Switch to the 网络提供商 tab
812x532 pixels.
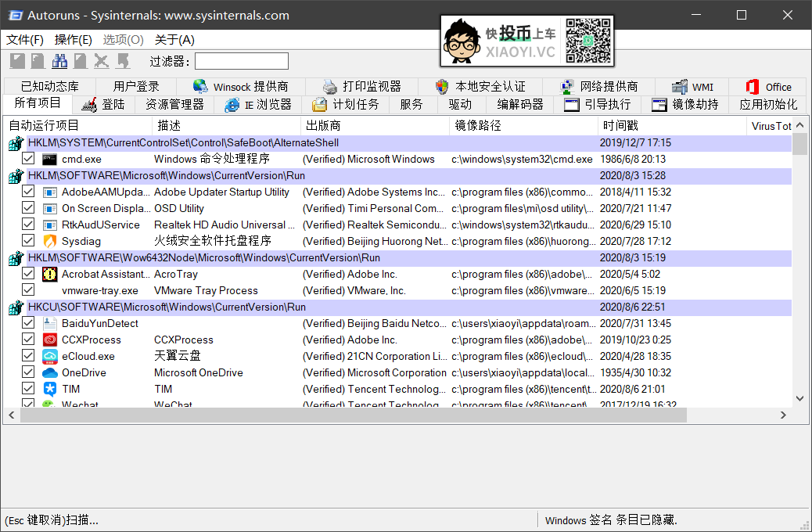[599, 87]
